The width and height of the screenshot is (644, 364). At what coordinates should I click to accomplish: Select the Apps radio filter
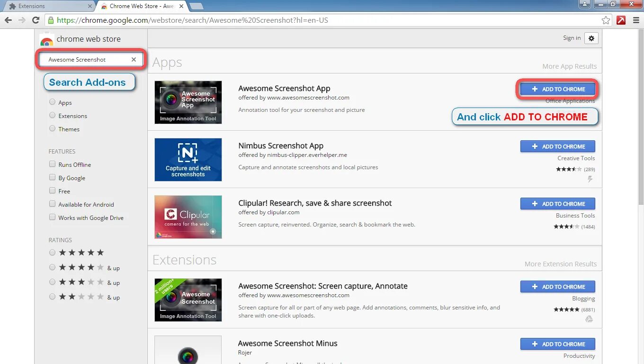(x=52, y=102)
